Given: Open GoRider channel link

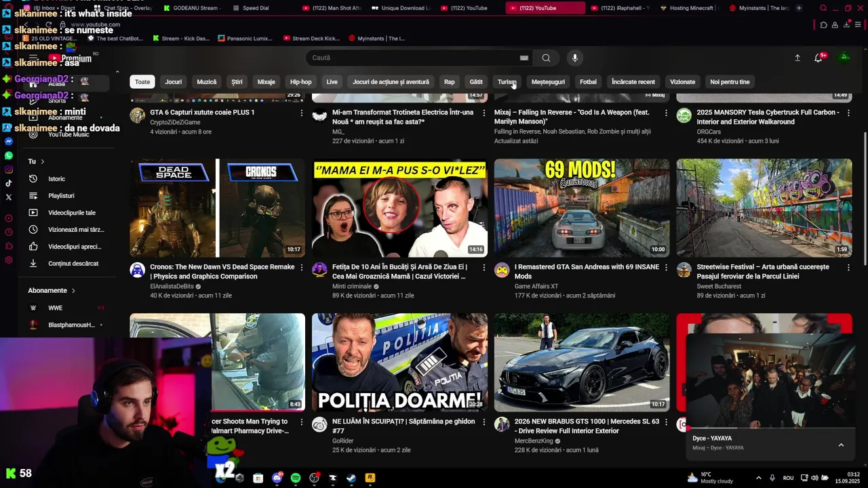Looking at the screenshot, I should point(342,441).
